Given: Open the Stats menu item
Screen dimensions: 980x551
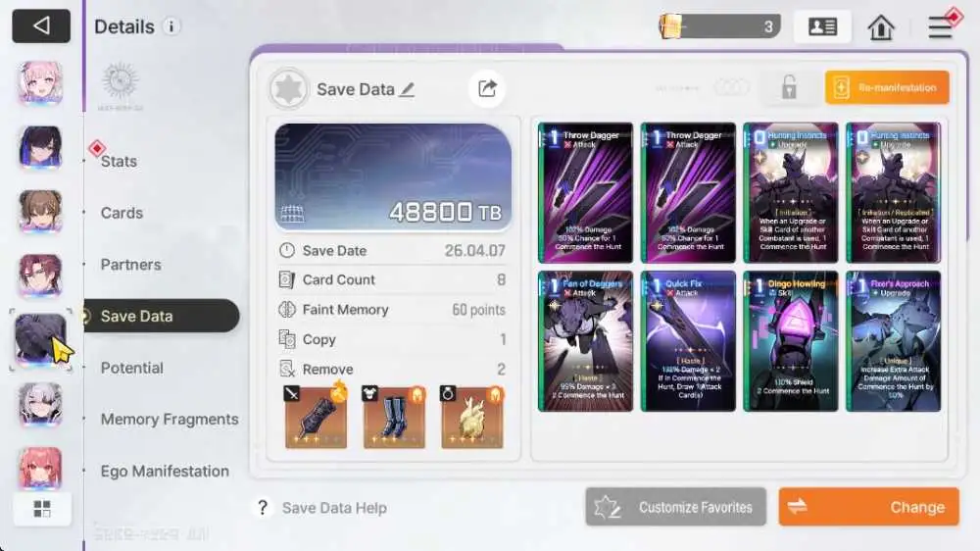Looking at the screenshot, I should [119, 162].
